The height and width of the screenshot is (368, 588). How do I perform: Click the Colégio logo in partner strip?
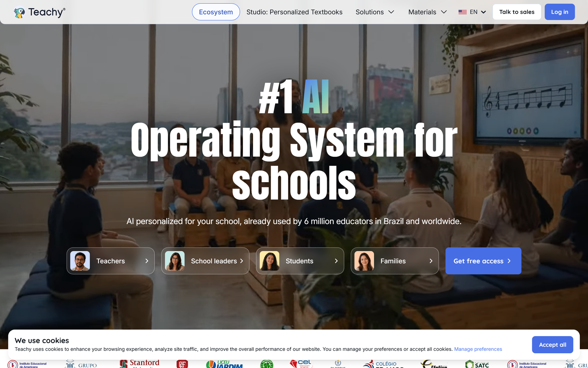click(x=383, y=364)
